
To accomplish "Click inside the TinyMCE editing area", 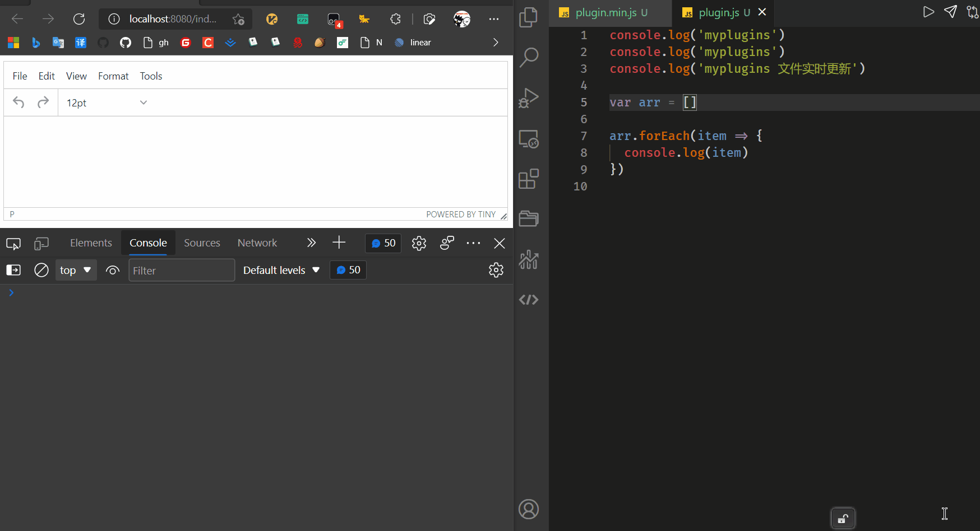I will 256,161.
